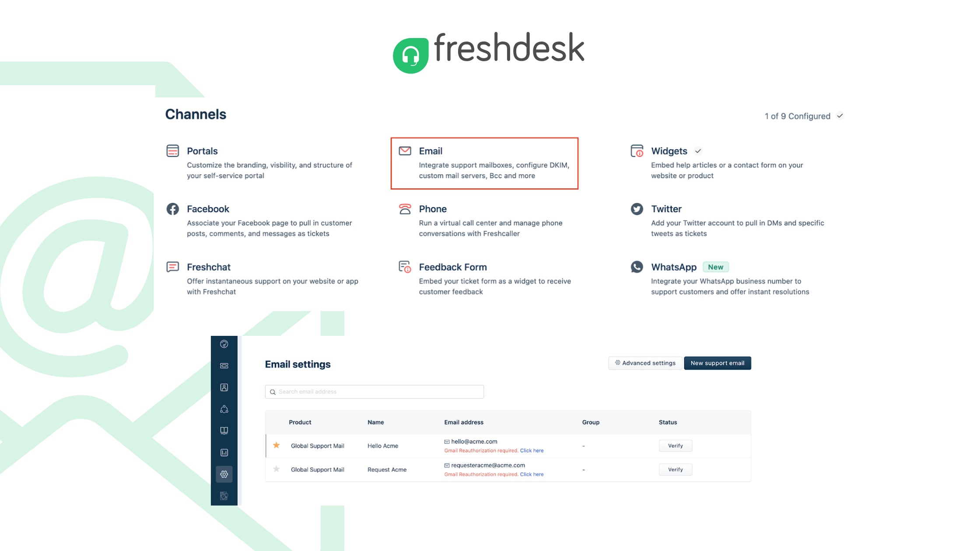
Task: Click the Phone channel icon
Action: 405,209
